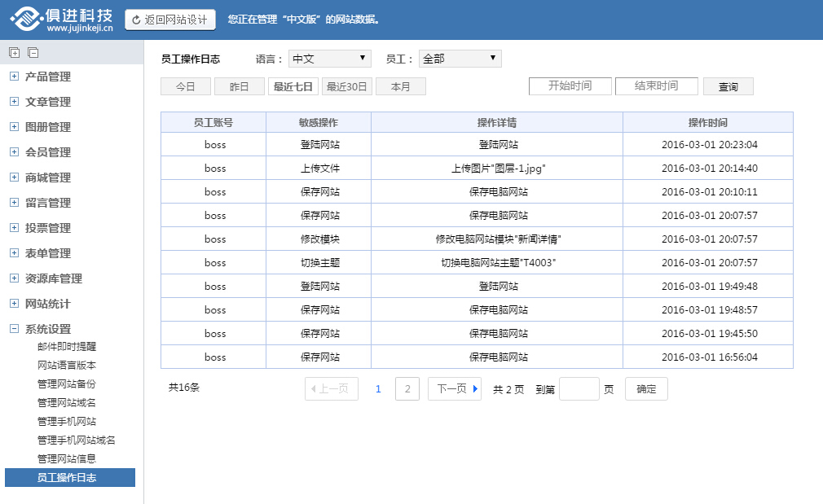Select the 本月 filter
Image resolution: width=823 pixels, height=504 pixels.
coord(401,86)
